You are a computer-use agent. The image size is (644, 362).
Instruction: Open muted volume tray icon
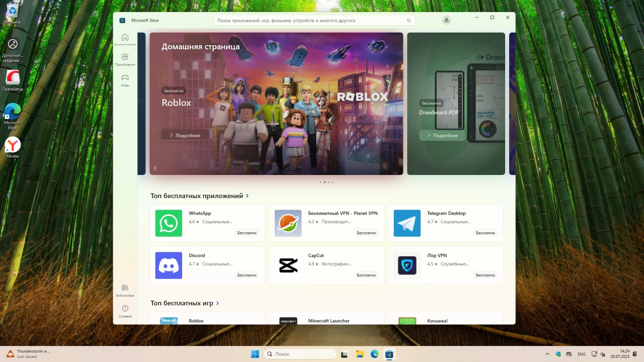click(603, 354)
